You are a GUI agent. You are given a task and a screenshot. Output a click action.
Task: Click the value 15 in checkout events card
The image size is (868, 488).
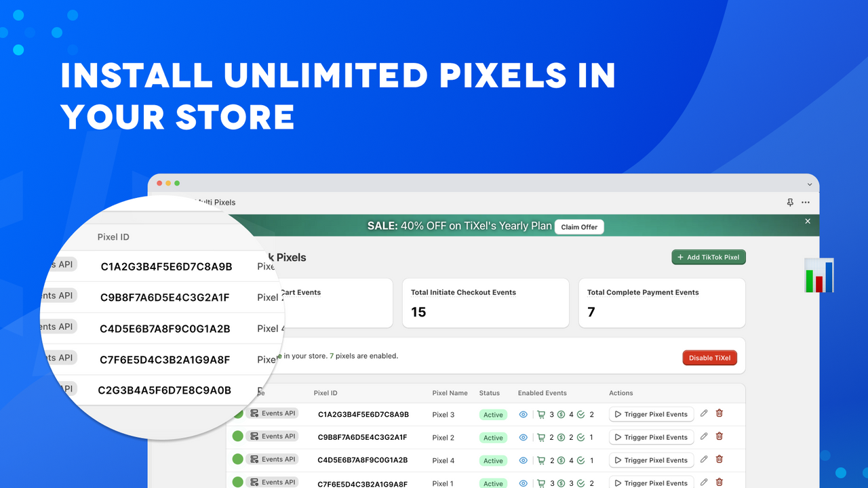(x=418, y=312)
